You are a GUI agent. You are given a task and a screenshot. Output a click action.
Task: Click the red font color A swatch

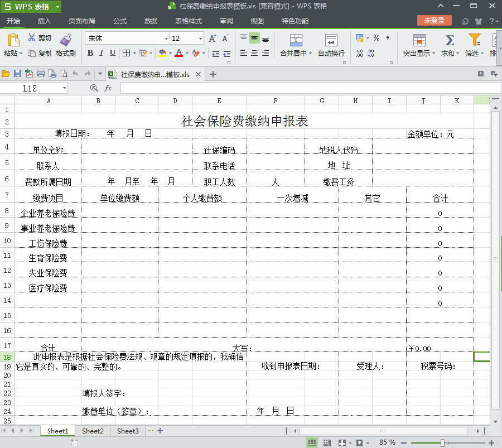click(x=179, y=53)
